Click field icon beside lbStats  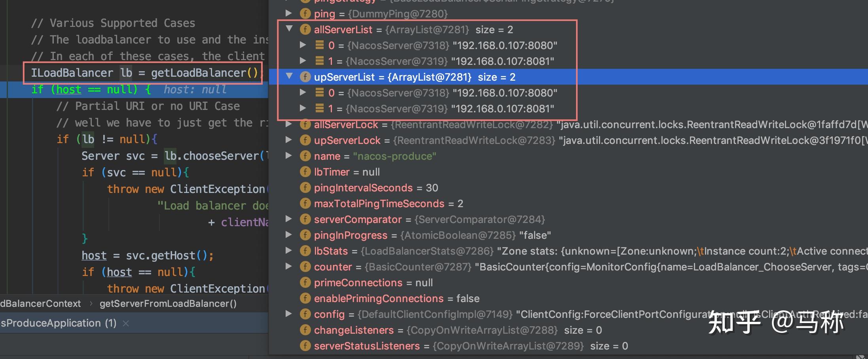coord(305,251)
